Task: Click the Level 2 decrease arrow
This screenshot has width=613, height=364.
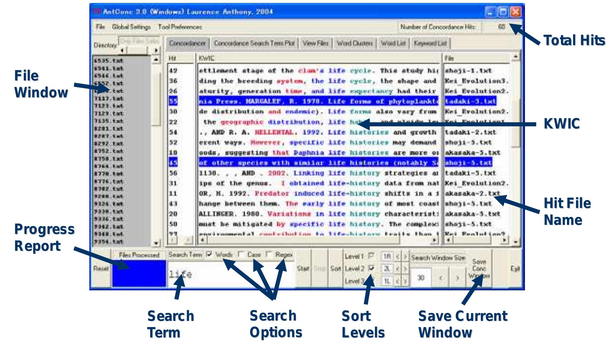Action: pos(398,269)
